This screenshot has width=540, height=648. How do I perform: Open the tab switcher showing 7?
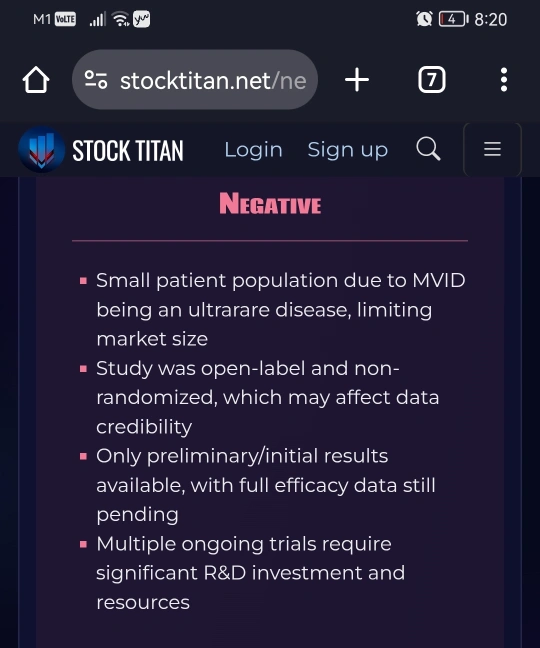tap(432, 80)
